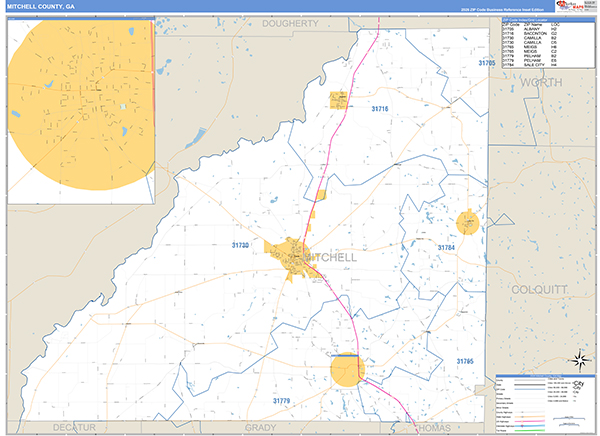Click the ZIP code 31716 label
600x436 pixels.
pyautogui.click(x=379, y=108)
